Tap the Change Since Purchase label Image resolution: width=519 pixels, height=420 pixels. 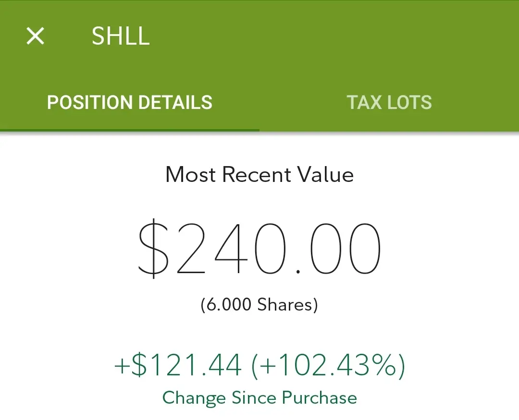[x=259, y=397]
